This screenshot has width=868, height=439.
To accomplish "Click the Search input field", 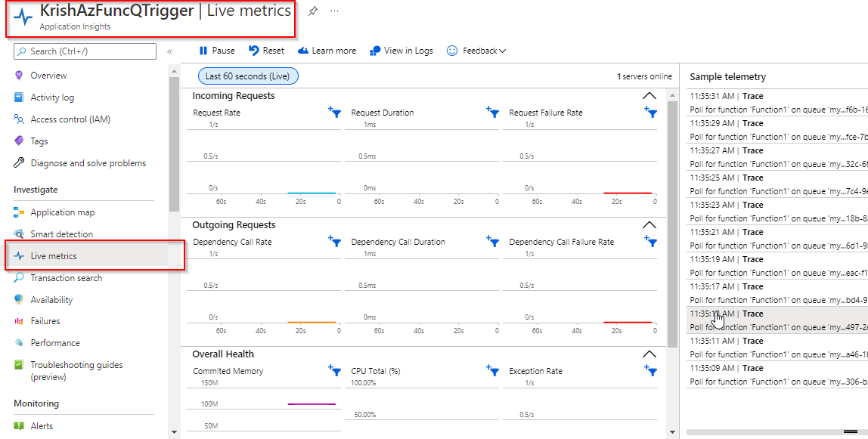I will 85,51.
